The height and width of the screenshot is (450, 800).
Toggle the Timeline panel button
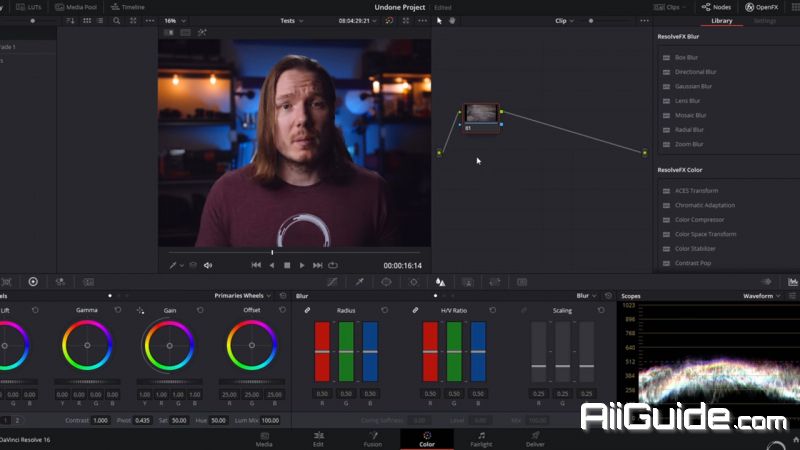(x=128, y=7)
